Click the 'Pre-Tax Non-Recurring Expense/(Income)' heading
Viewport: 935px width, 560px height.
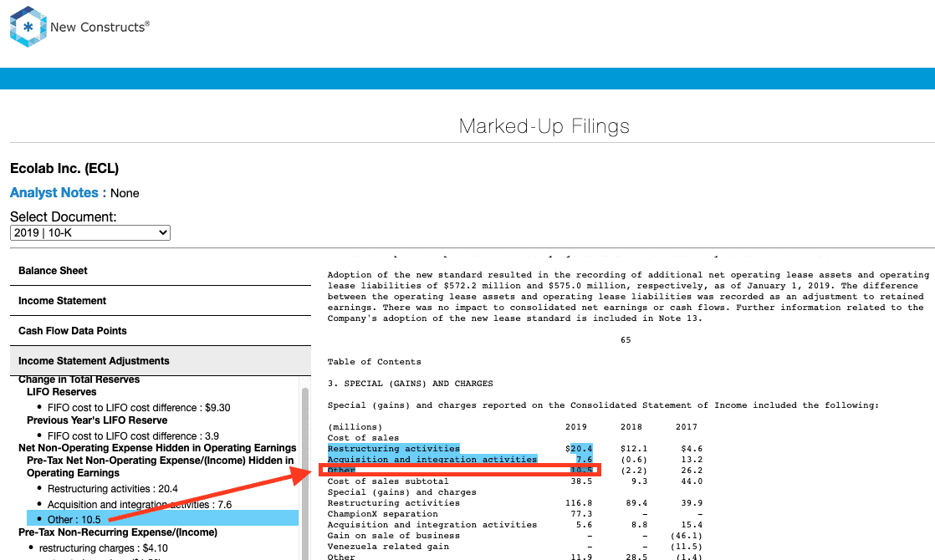[x=118, y=532]
